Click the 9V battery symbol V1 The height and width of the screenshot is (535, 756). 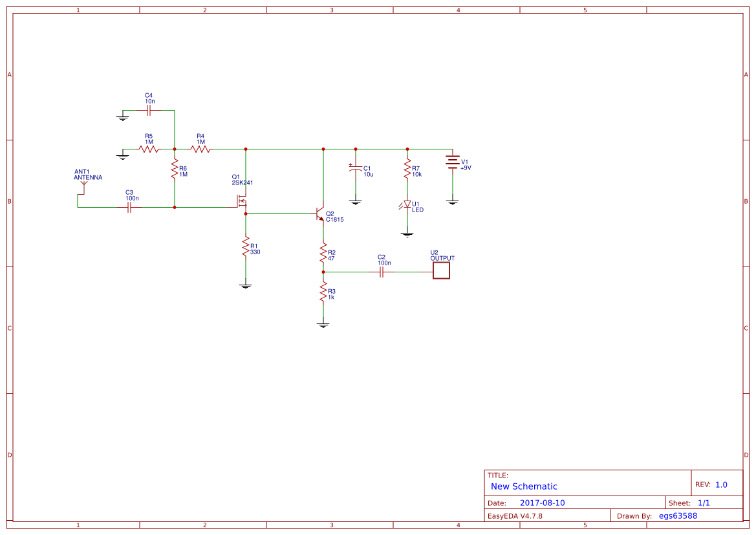tap(451, 163)
